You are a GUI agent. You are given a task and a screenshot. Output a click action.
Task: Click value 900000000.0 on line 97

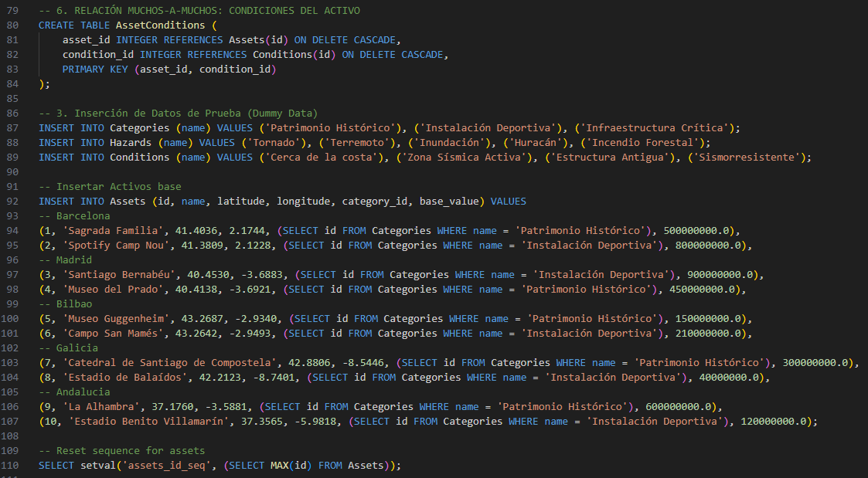click(x=720, y=274)
